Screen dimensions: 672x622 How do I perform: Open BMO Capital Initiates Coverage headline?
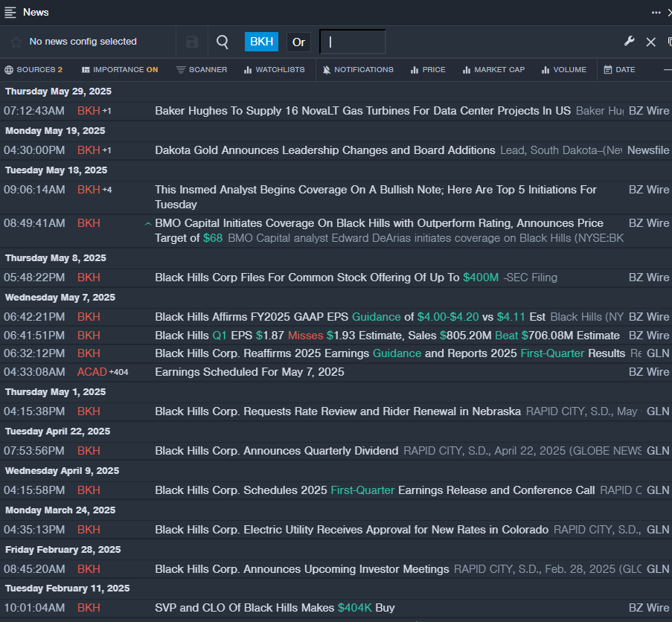(x=379, y=231)
